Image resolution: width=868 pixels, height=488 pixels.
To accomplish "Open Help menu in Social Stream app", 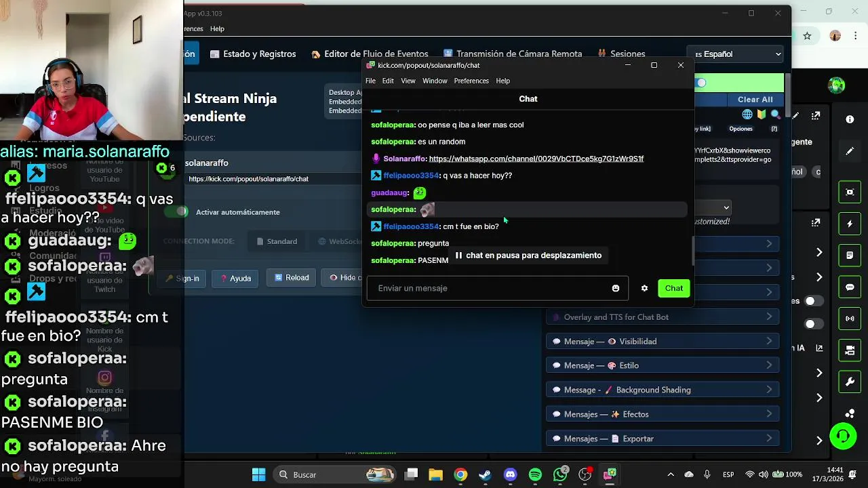I will coord(217,28).
